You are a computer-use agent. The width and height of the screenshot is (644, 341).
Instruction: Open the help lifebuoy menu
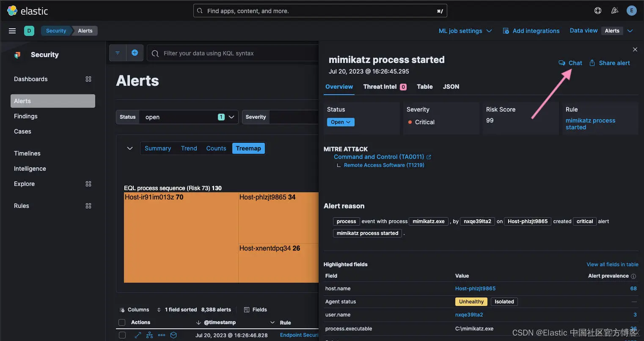point(598,11)
